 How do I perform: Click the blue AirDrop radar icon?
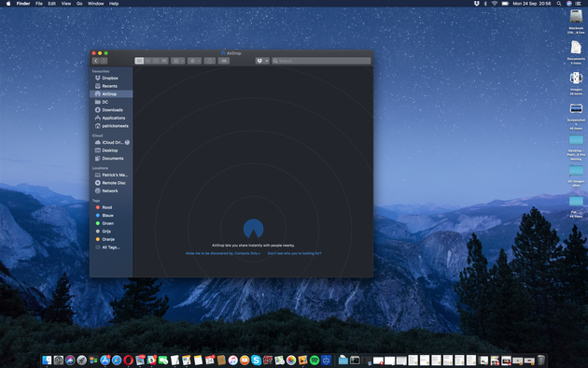254,229
